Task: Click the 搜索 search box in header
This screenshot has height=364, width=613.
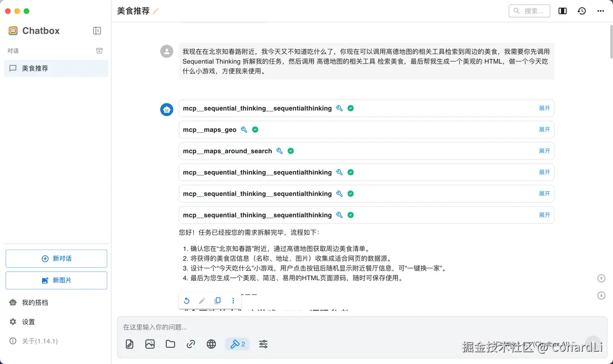Action: 529,11
